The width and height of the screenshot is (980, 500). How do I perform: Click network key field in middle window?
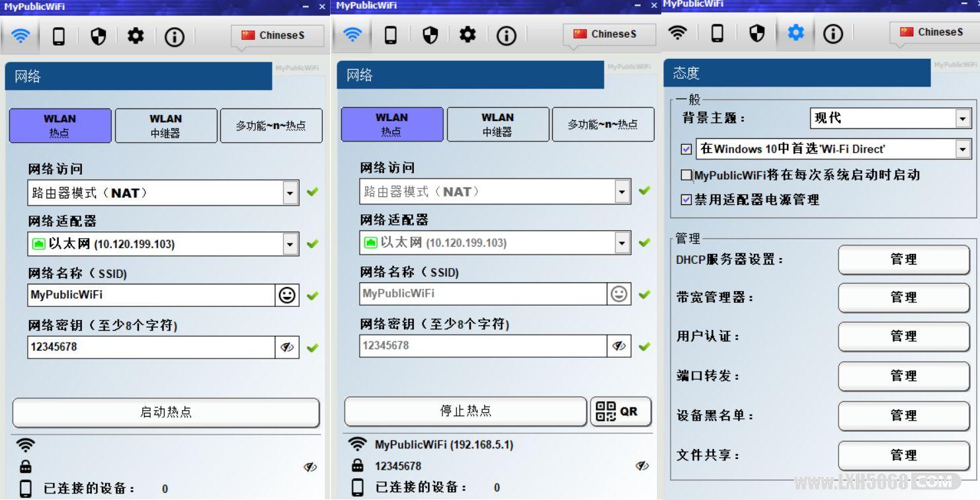(483, 346)
